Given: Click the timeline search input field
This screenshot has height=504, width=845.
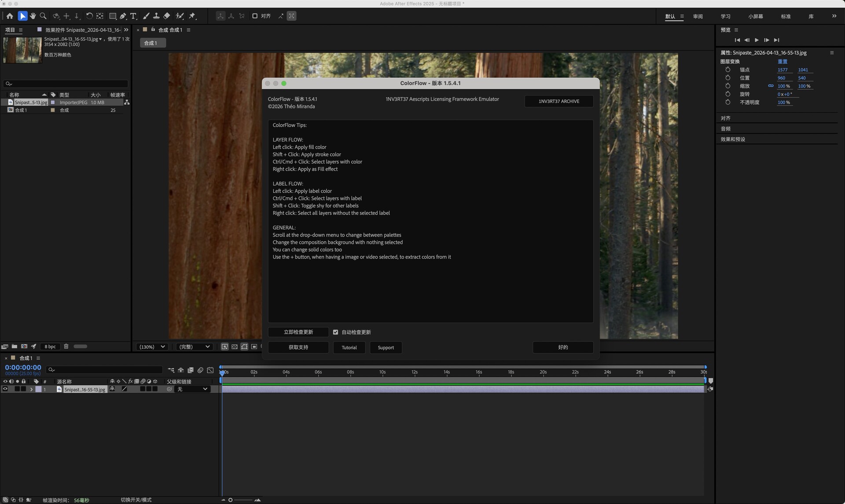Looking at the screenshot, I should (x=106, y=370).
